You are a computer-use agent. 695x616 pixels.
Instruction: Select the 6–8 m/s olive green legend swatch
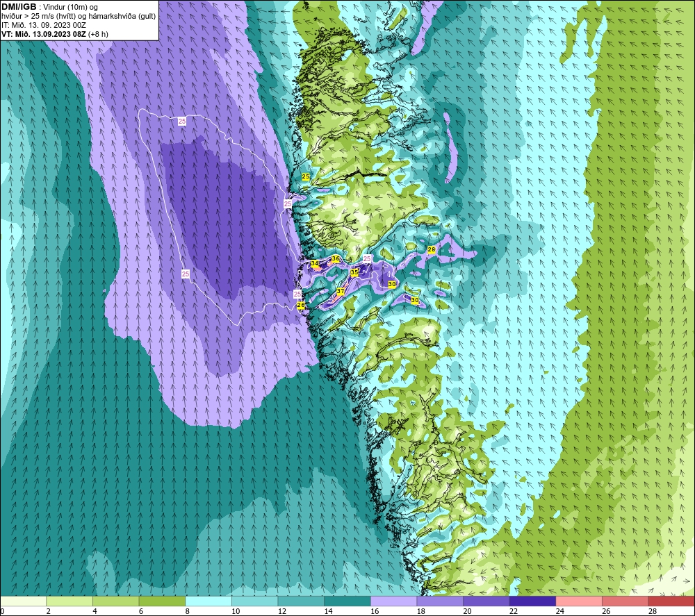pyautogui.click(x=162, y=601)
